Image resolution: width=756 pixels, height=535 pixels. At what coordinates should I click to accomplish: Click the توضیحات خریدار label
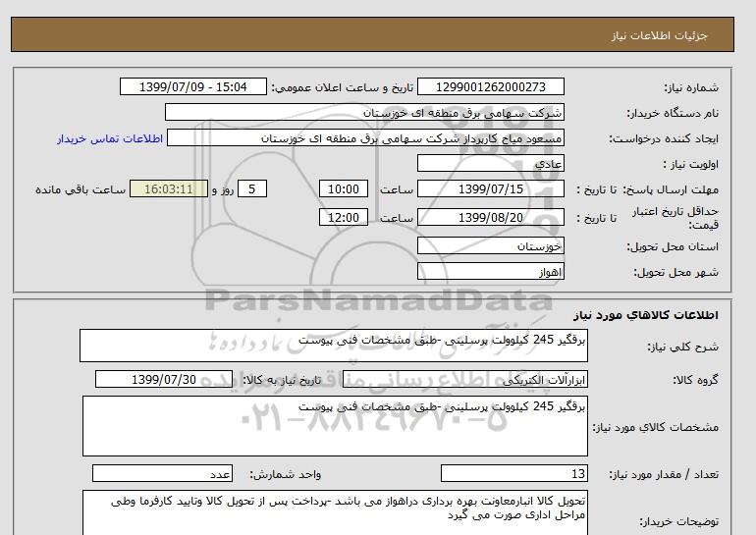coord(678,521)
